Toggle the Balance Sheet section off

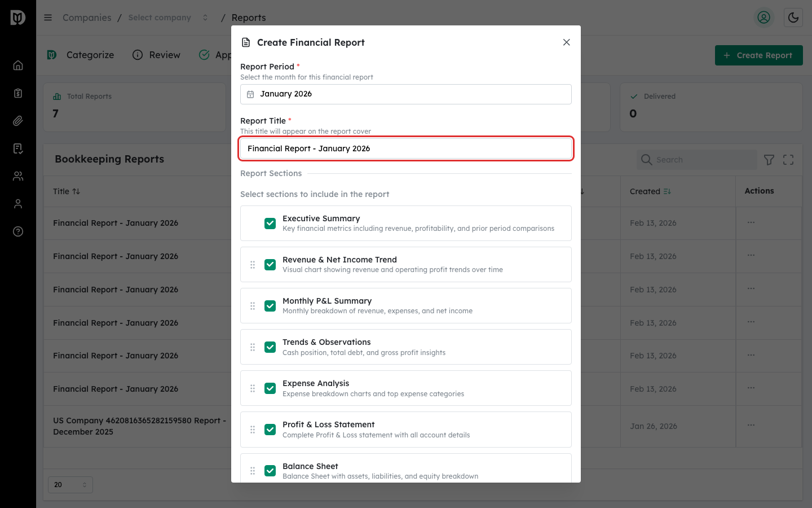coord(270,470)
